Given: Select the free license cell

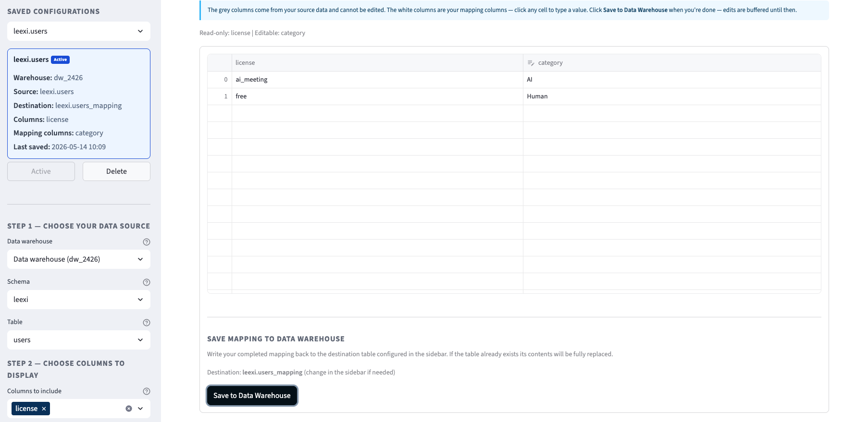Looking at the screenshot, I should coord(377,96).
